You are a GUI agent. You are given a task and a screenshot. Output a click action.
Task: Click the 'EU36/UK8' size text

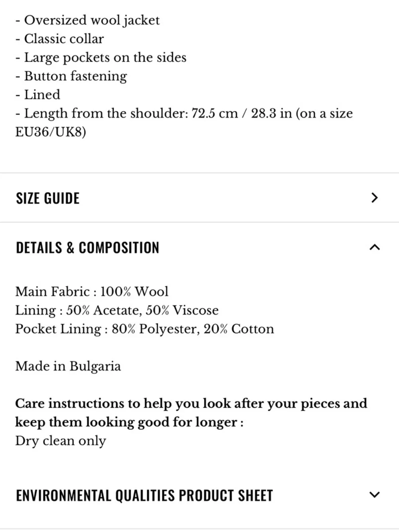pyautogui.click(x=51, y=132)
